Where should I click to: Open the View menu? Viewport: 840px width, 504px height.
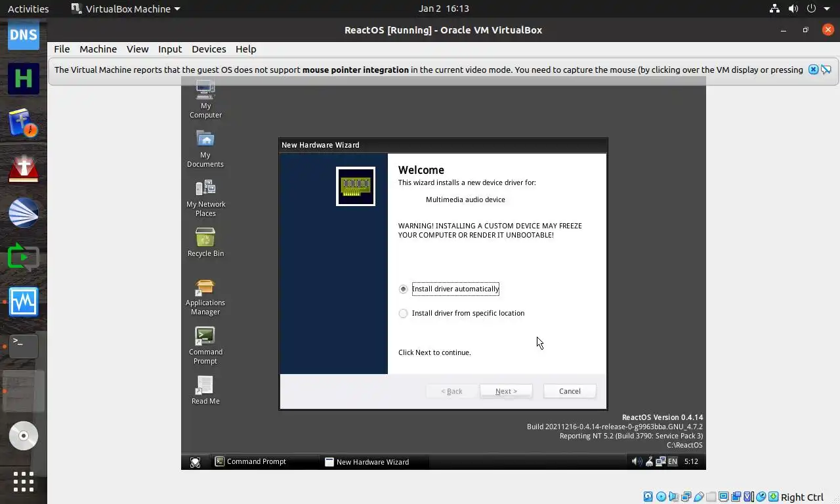click(137, 49)
